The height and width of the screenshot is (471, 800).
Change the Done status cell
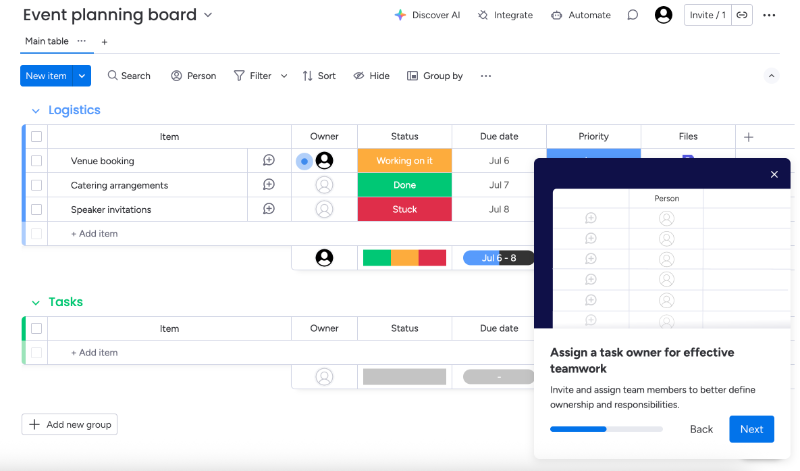(405, 185)
